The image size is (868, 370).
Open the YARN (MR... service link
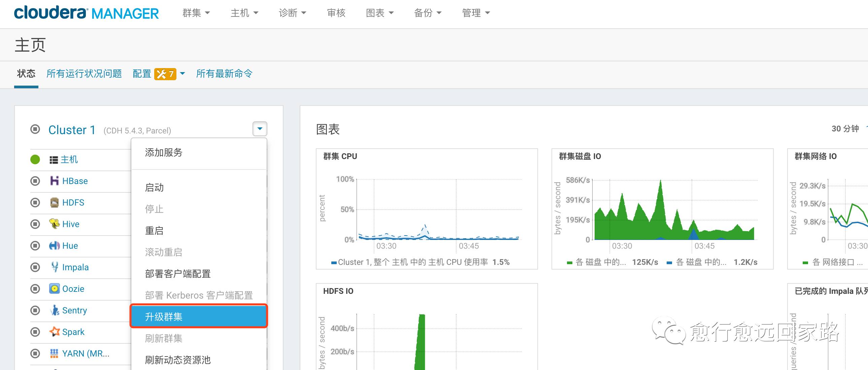[x=86, y=354]
